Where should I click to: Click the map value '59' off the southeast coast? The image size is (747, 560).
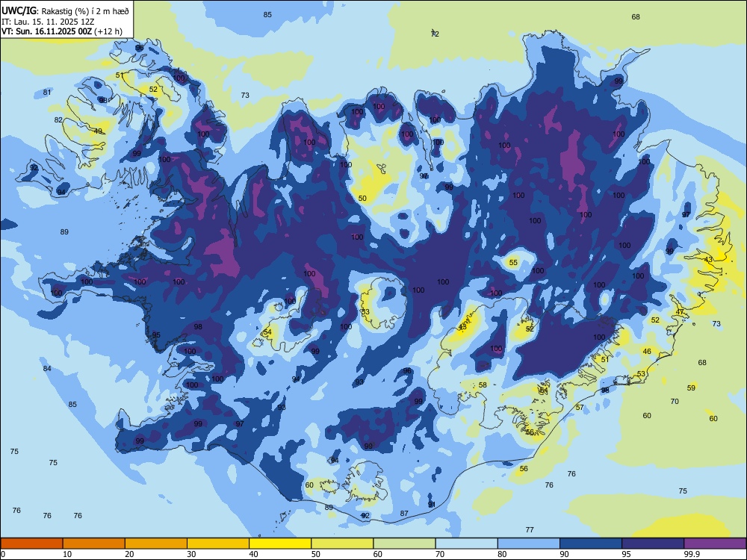click(x=691, y=388)
